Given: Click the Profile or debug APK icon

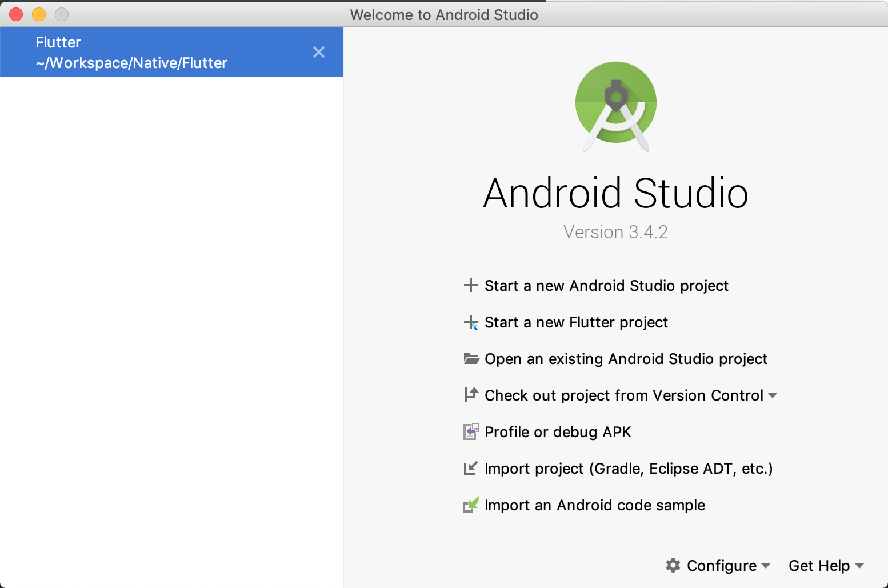Looking at the screenshot, I should click(471, 431).
